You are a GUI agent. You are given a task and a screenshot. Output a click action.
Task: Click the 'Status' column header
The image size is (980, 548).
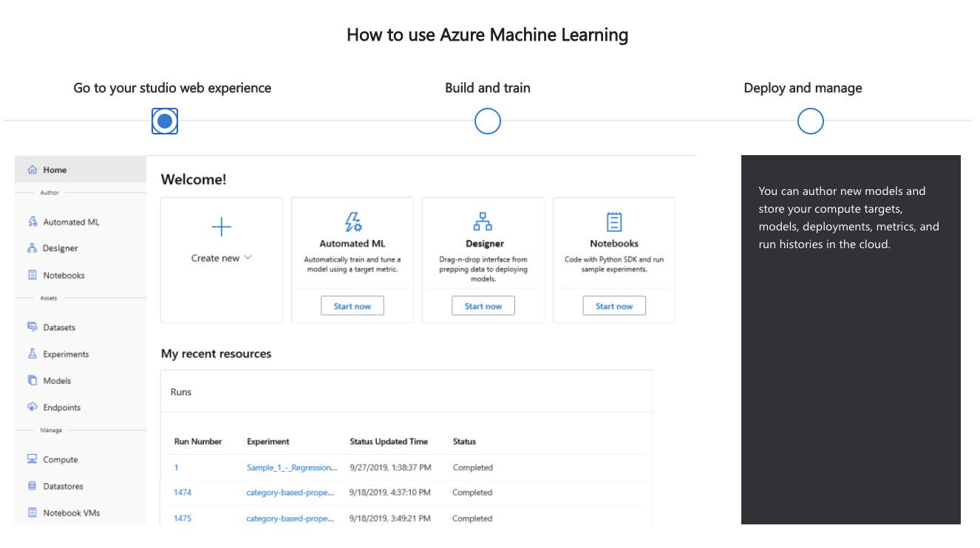464,442
